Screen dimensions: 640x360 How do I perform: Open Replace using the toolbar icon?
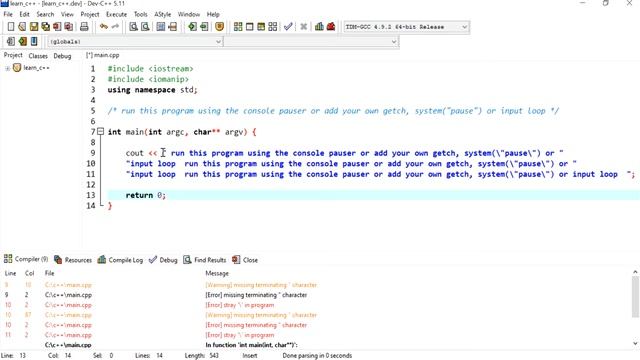click(145, 27)
